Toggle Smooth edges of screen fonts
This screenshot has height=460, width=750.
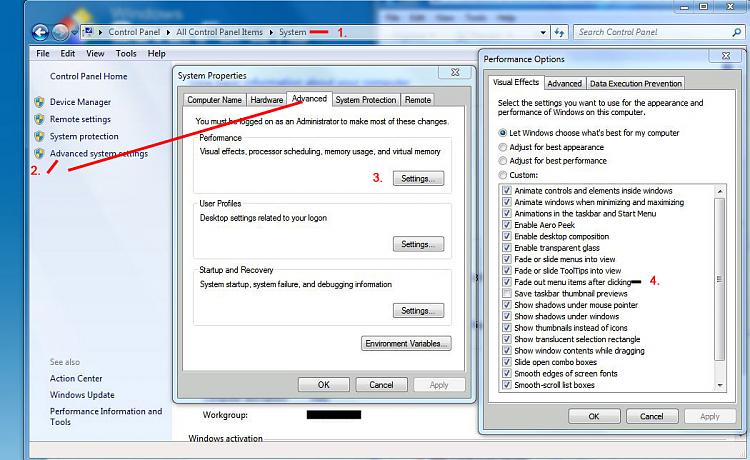coord(507,373)
